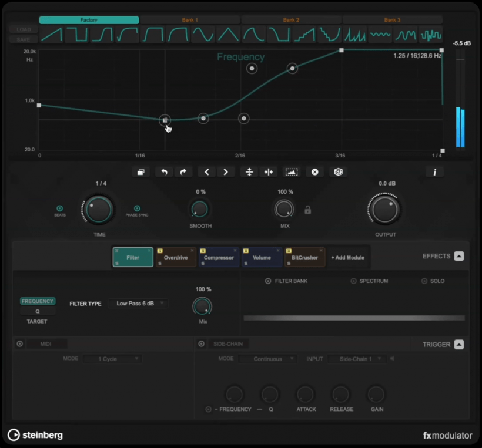
Task: Select the Factory preset bank tab
Action: tap(88, 19)
